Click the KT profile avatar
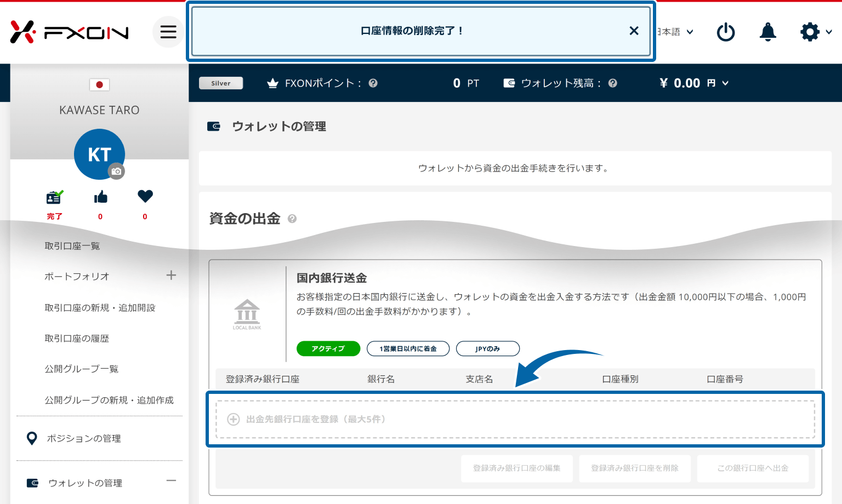 click(99, 154)
